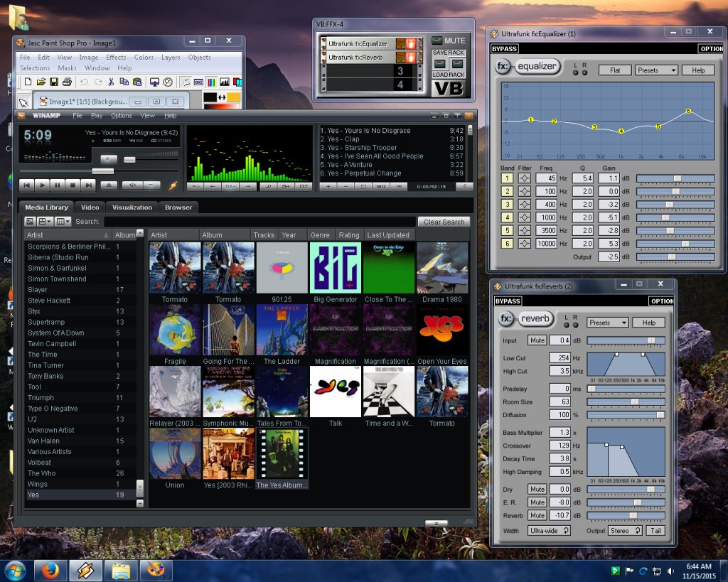Viewport: 728px width, 582px height.
Task: Click the New file icon in Paint Shop Pro
Action: click(x=28, y=82)
